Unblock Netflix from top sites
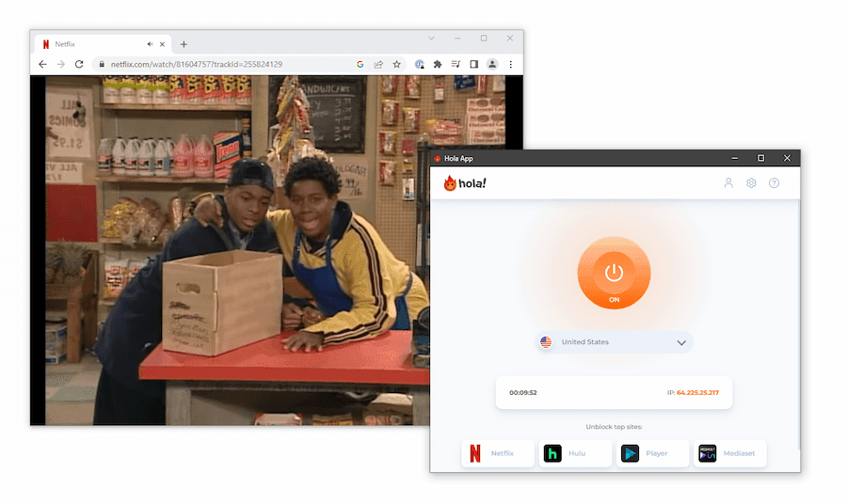This screenshot has width=847, height=504. coord(498,453)
